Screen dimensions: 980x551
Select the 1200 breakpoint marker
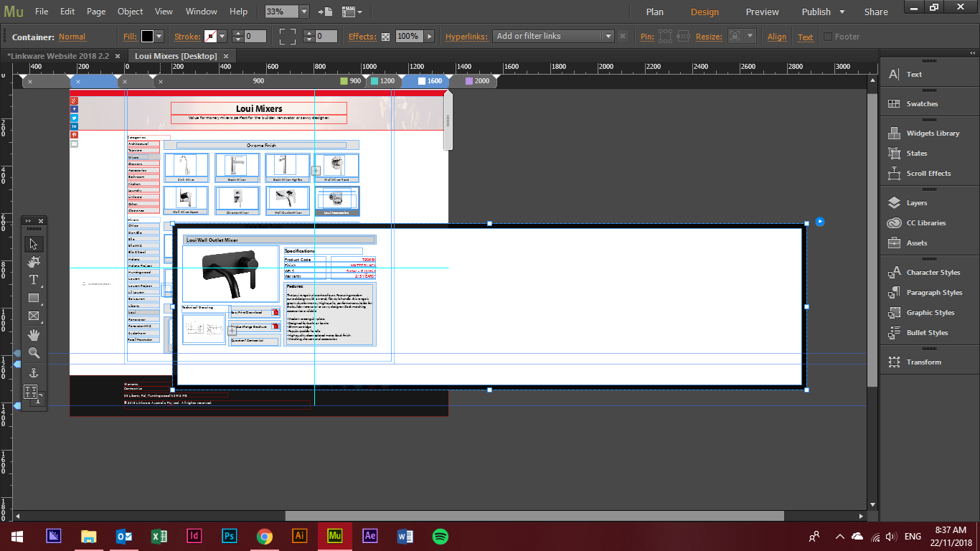pyautogui.click(x=383, y=81)
